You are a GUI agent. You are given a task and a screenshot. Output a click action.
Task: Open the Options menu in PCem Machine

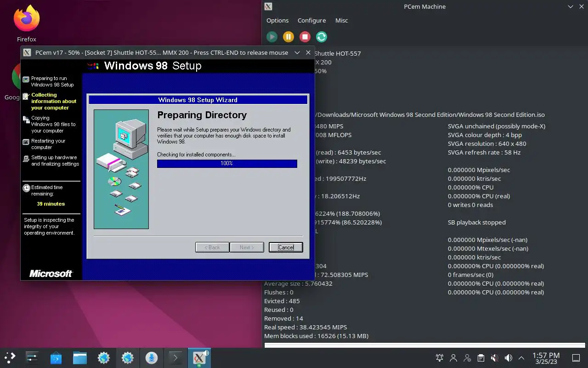(x=277, y=20)
